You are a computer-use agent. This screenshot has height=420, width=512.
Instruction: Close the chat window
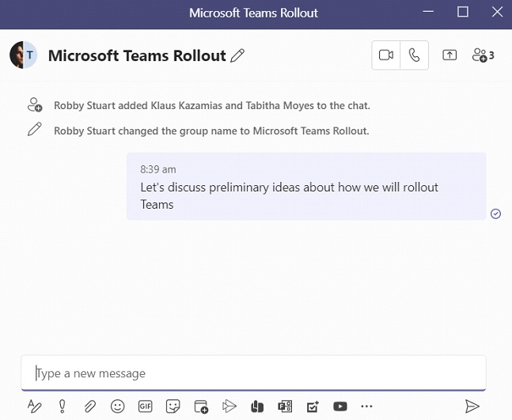coord(497,13)
